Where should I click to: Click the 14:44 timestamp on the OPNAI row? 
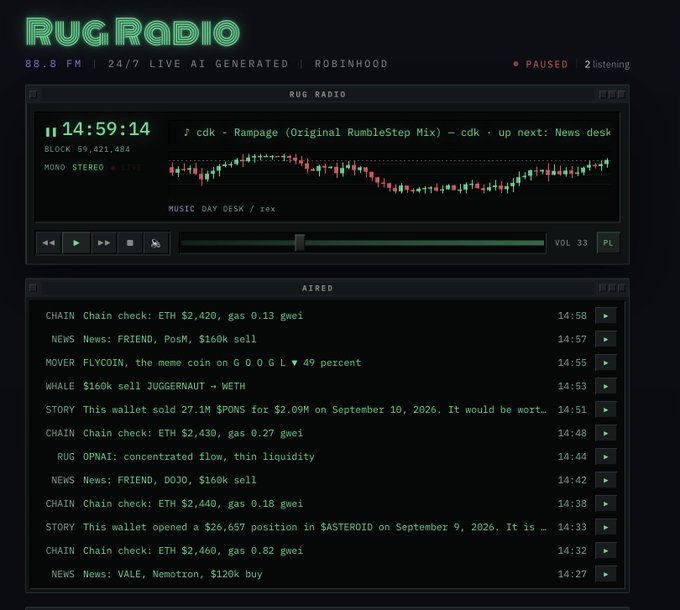(x=572, y=457)
